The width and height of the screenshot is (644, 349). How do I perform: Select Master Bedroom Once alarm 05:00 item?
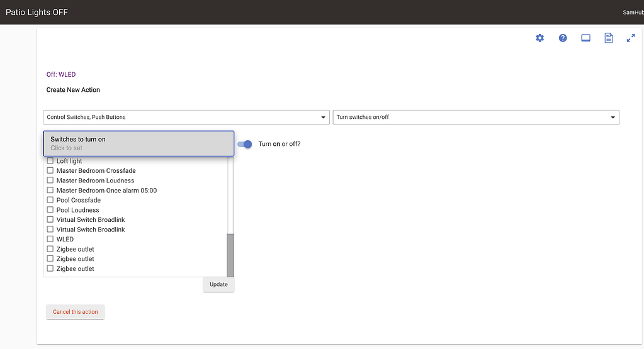tap(106, 191)
